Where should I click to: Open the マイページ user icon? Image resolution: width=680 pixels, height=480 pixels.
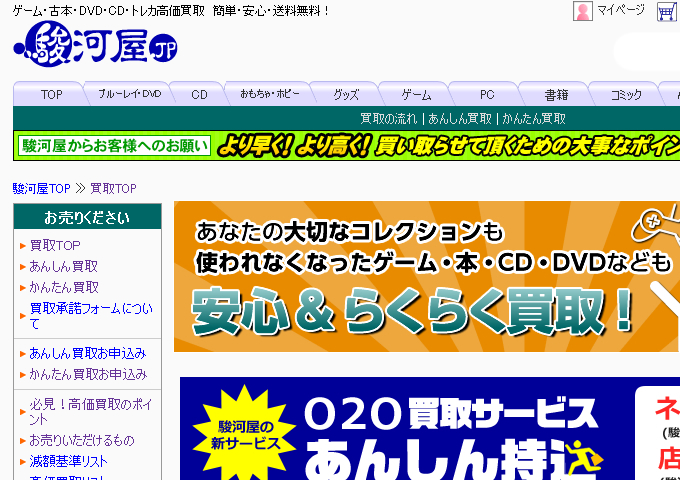[582, 11]
